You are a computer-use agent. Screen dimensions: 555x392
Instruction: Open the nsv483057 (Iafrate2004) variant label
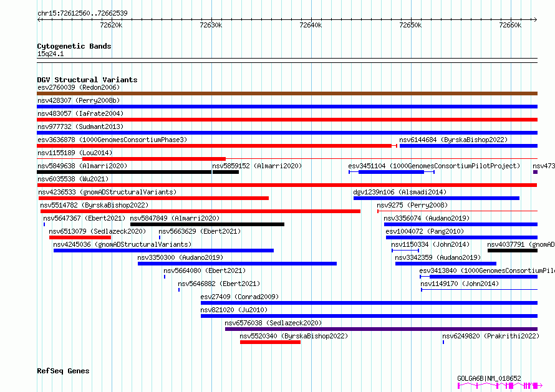(x=80, y=113)
